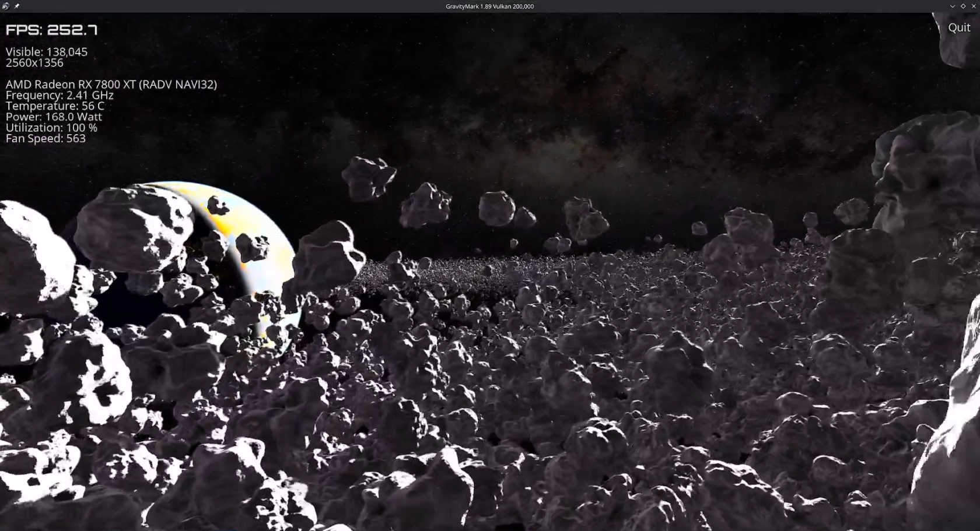Click the maximize diamond icon
This screenshot has height=531, width=980.
point(962,6)
